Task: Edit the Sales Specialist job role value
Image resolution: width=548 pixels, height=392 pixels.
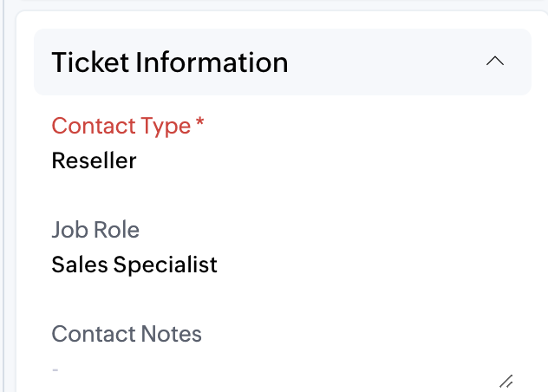Action: [134, 265]
